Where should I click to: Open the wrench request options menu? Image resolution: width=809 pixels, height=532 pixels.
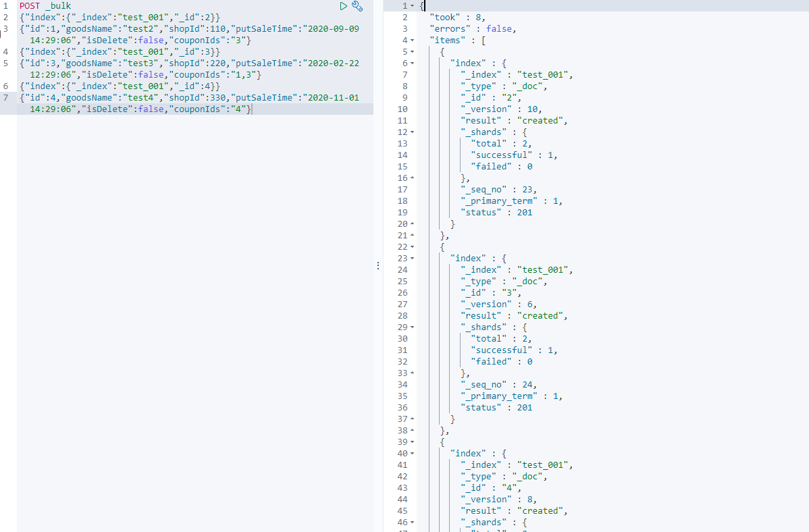point(357,6)
